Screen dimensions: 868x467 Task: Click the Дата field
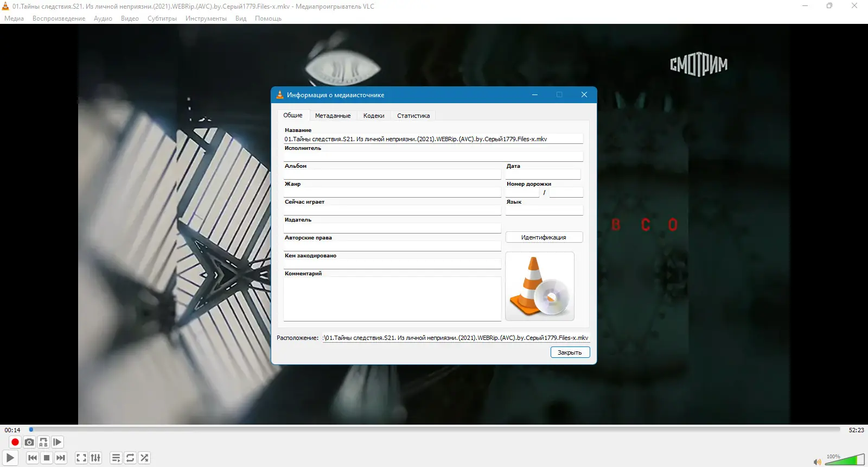[543, 175]
